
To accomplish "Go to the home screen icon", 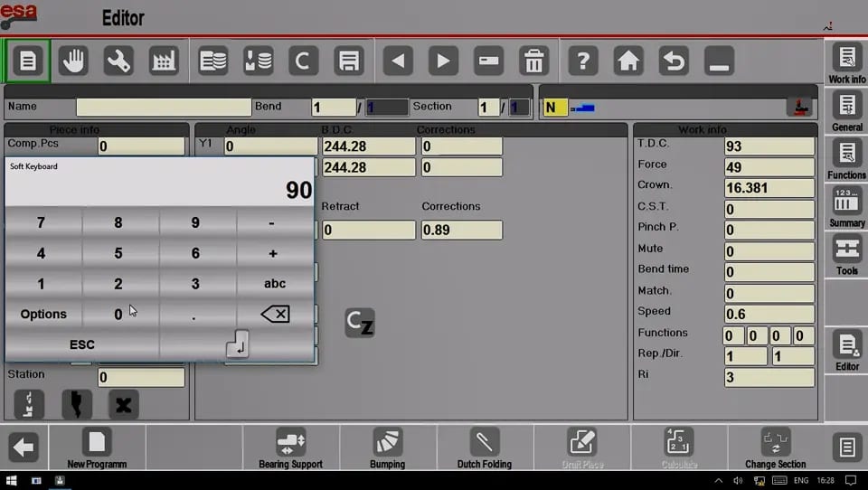I will (x=628, y=61).
